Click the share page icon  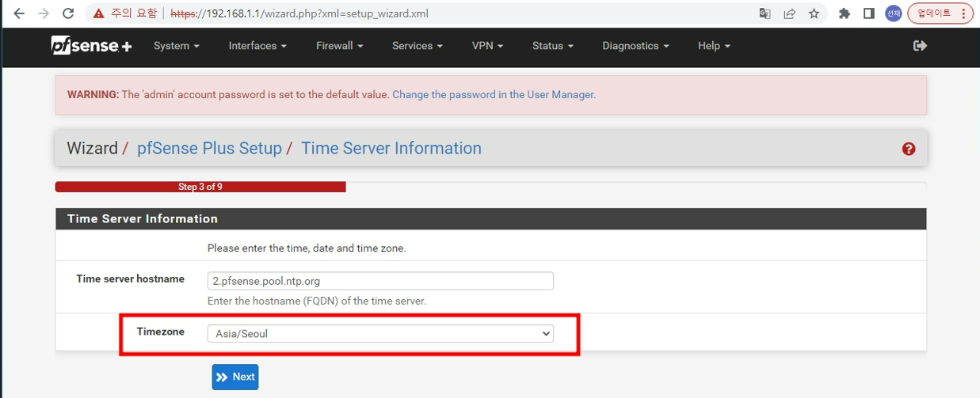789,13
